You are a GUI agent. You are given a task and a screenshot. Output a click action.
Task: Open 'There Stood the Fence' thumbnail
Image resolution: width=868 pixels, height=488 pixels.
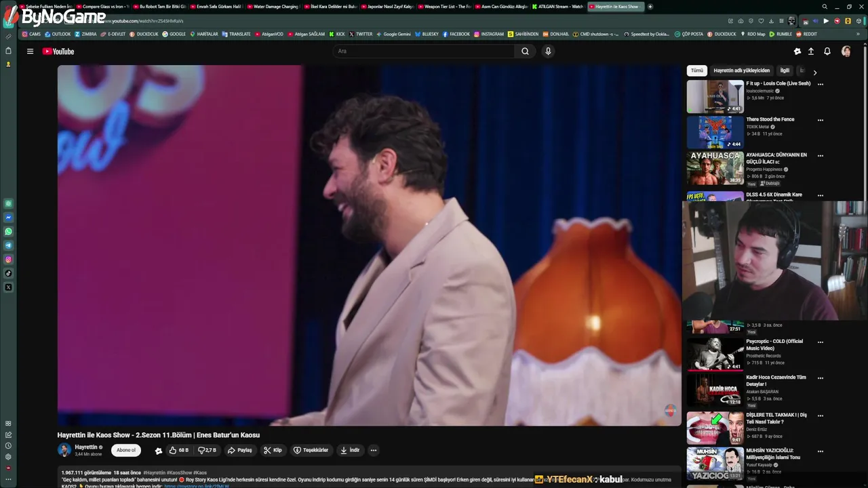coord(715,132)
